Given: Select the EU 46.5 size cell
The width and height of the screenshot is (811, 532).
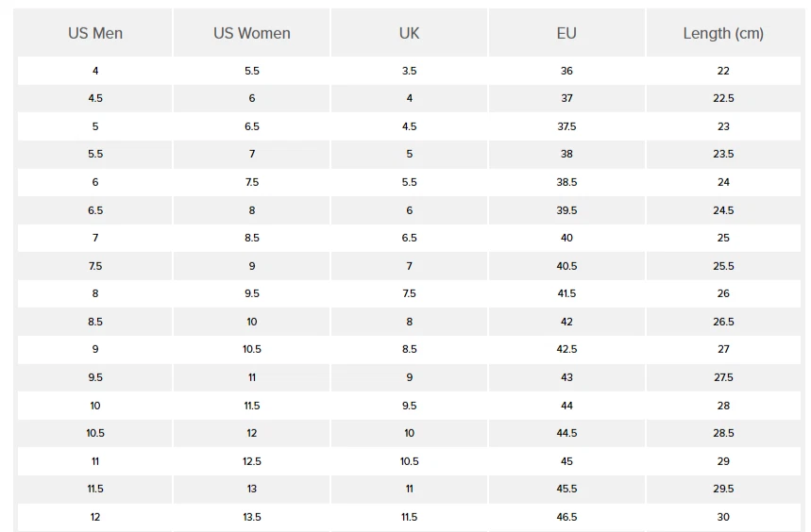Looking at the screenshot, I should [566, 517].
